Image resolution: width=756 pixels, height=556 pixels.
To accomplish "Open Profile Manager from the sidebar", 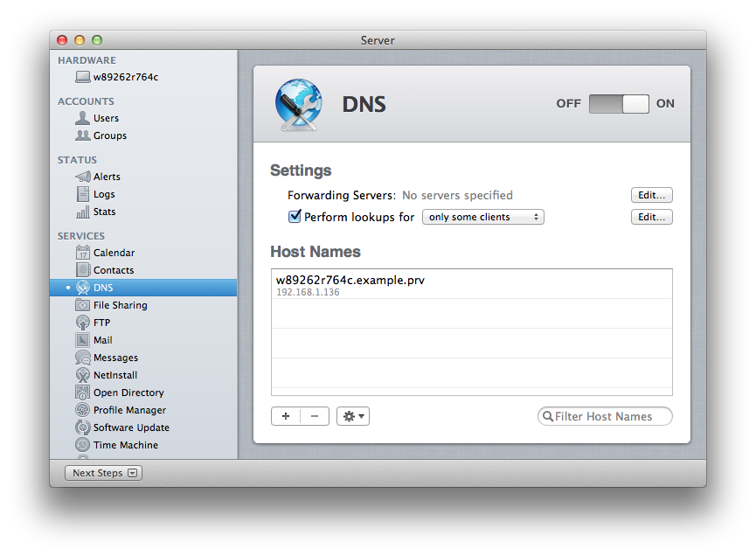I will pos(129,410).
